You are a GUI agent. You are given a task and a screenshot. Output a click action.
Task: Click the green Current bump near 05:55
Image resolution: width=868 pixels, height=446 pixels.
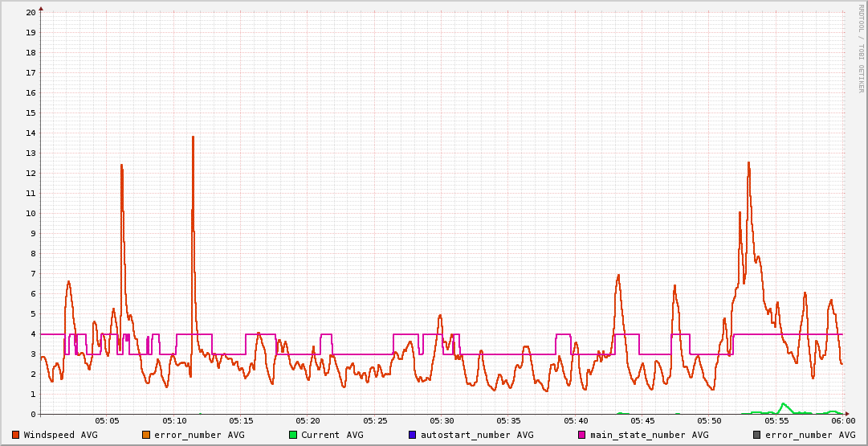pos(783,405)
